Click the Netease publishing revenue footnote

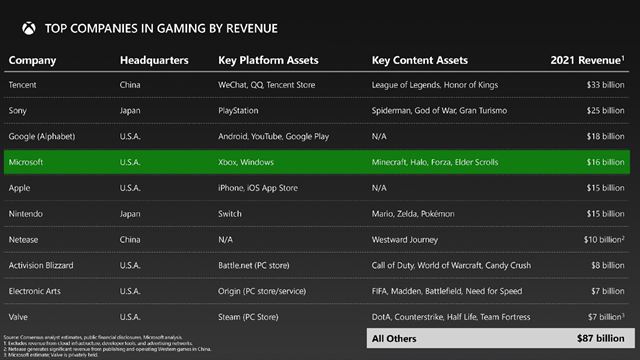(x=108, y=349)
